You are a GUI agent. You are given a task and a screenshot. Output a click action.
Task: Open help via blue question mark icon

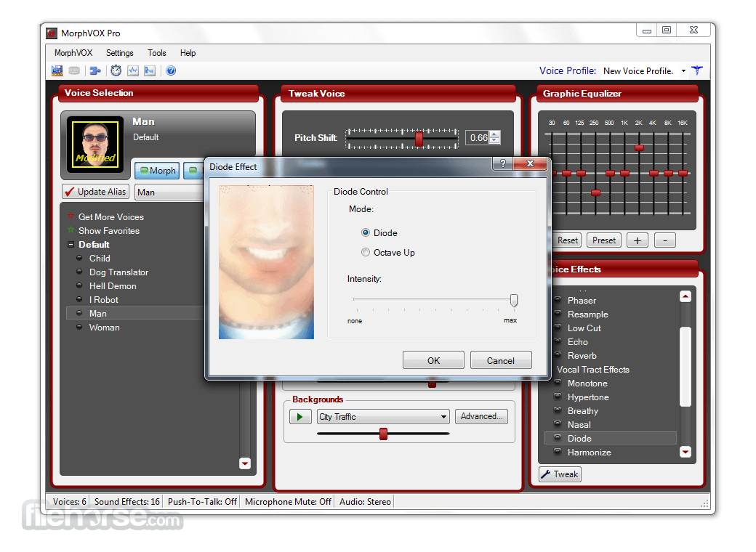(171, 70)
